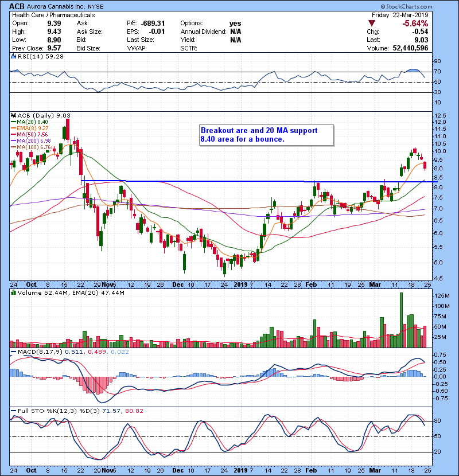Click the Volume 52.44M, EMA(20) 47.44M label
The image size is (459, 476).
click(x=71, y=293)
